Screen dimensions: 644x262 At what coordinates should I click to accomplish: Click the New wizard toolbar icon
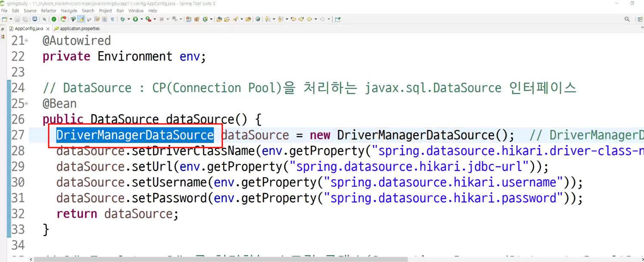pos(5,19)
